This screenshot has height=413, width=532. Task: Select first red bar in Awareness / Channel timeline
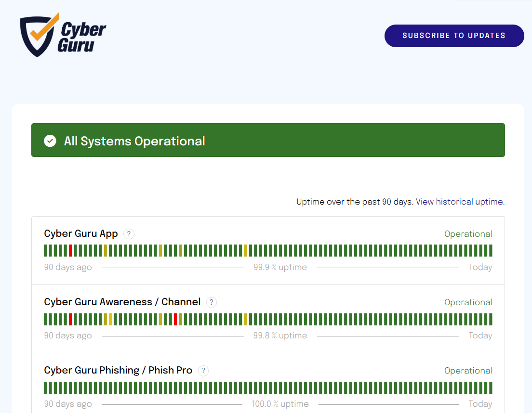(x=70, y=320)
